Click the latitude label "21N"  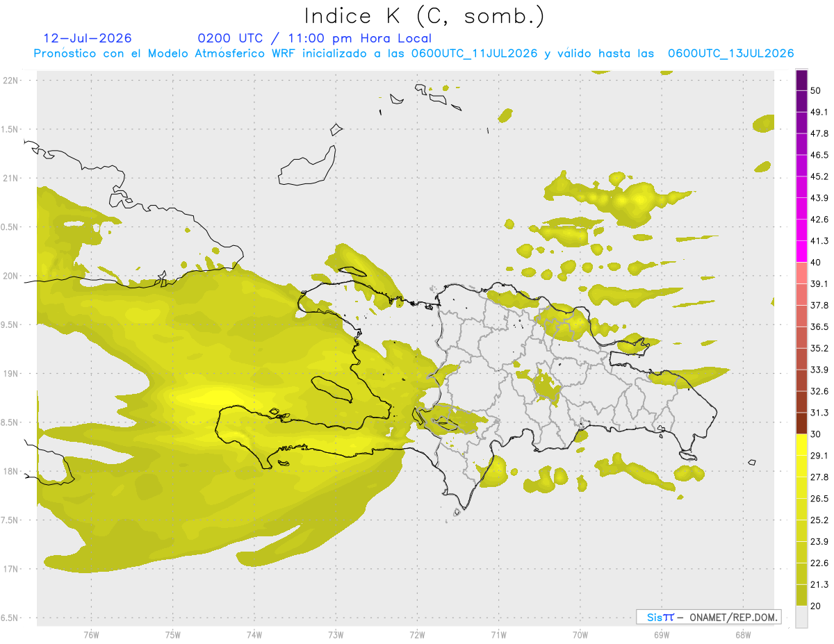click(x=12, y=178)
